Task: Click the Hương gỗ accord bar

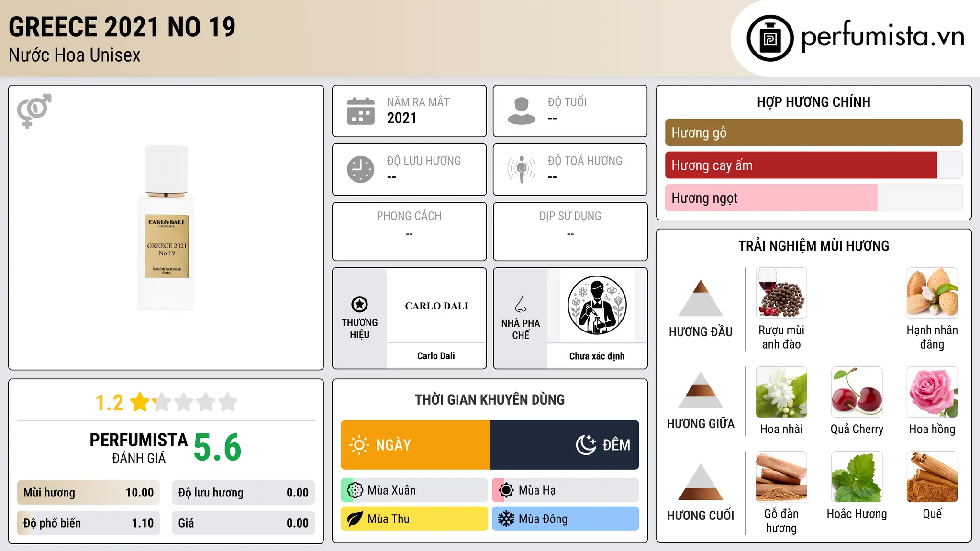Action: tap(813, 132)
